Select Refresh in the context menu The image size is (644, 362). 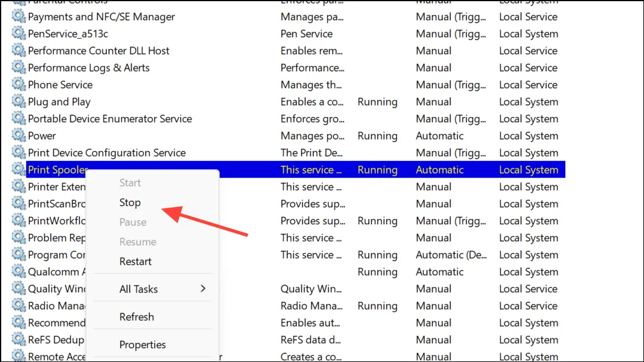[136, 317]
